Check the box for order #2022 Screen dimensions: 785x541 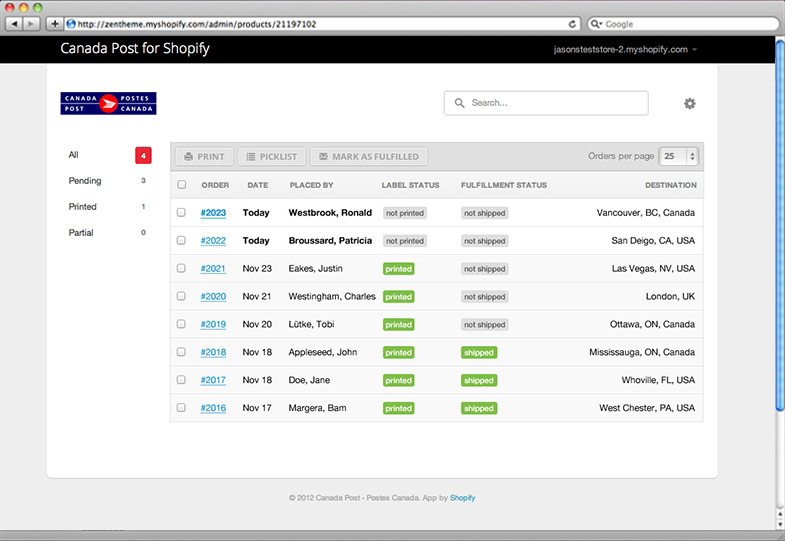coord(181,240)
